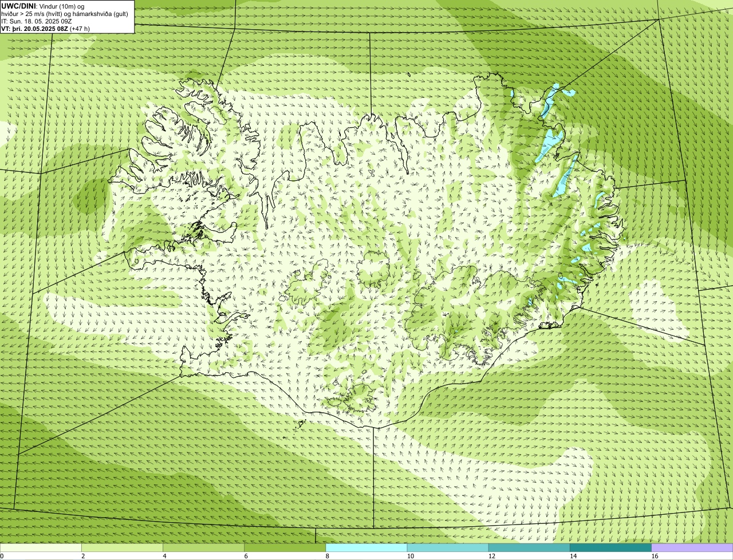This screenshot has width=733, height=560.
Task: Click the scale label '16'
Action: tap(655, 556)
